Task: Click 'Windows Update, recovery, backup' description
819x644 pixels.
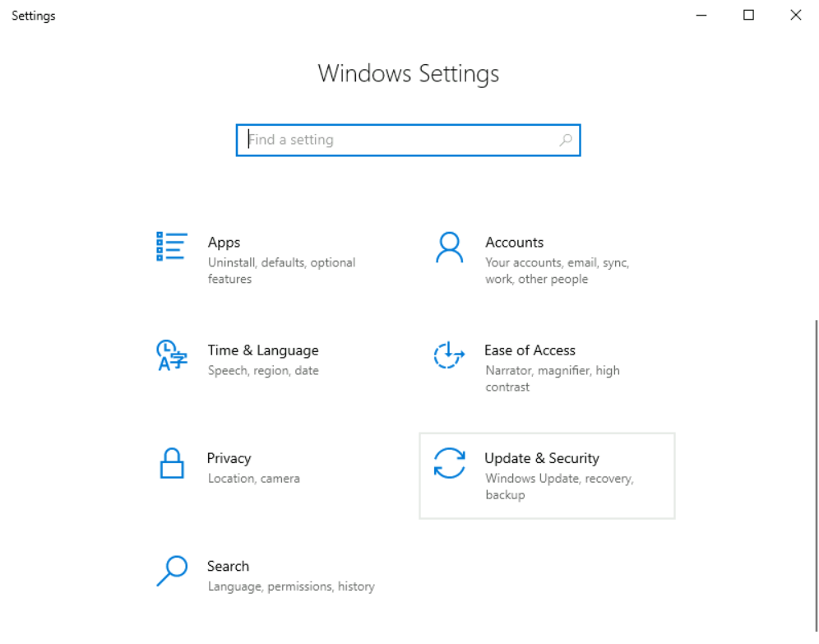Action: (558, 487)
